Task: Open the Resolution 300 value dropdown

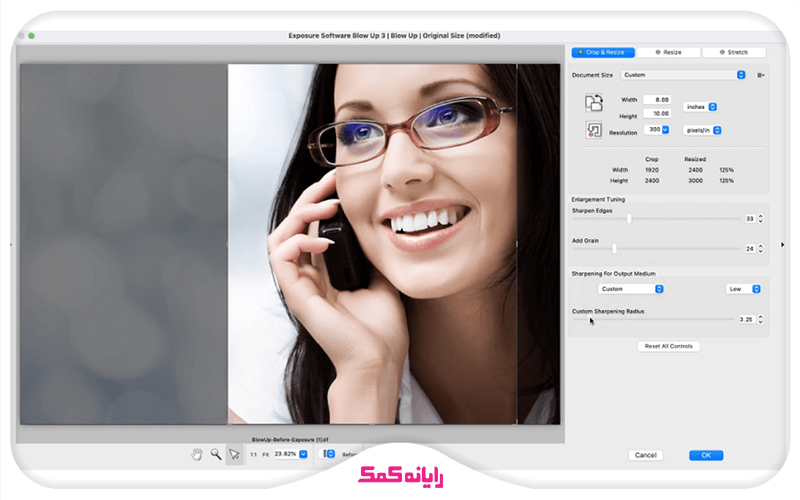Action: coord(665,130)
